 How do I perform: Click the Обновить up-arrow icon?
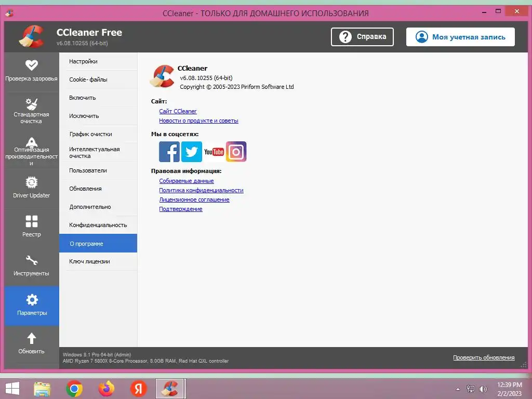pos(32,338)
